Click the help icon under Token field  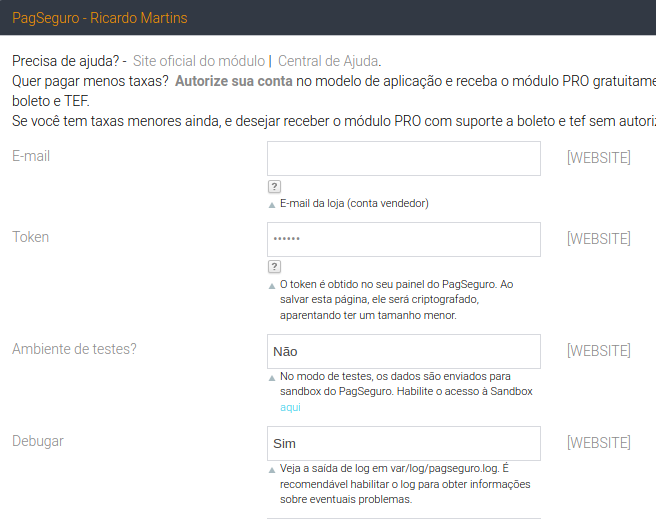pos(274,266)
